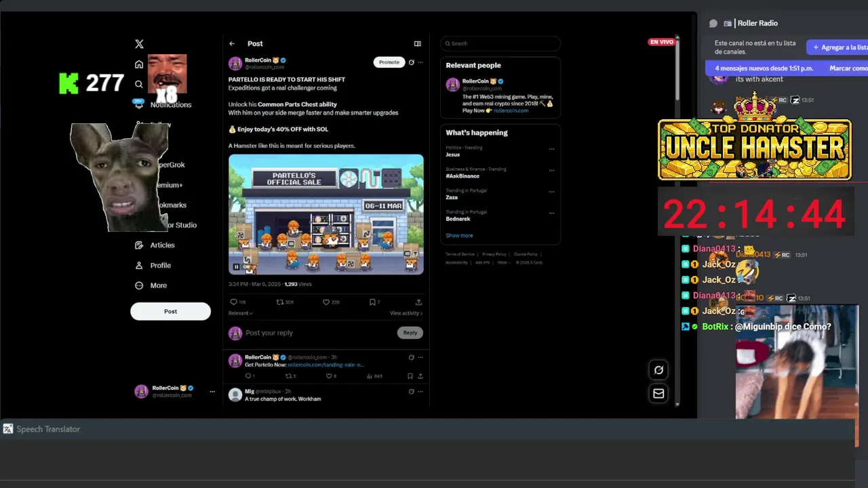Open more options for Zaza trend
Screen dimensions: 868x488
pyautogui.click(x=551, y=192)
